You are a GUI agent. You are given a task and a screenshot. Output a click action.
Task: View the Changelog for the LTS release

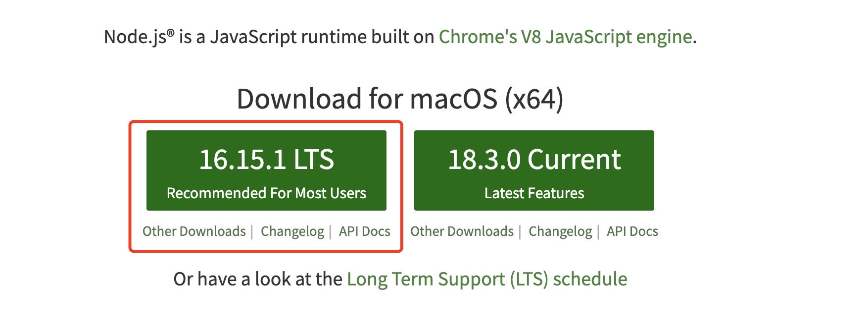point(292,231)
